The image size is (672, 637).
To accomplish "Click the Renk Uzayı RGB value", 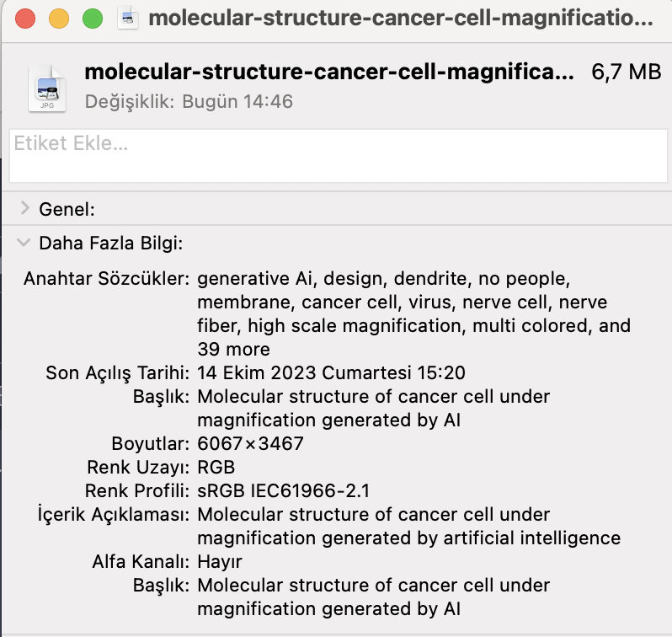I will pos(216,467).
